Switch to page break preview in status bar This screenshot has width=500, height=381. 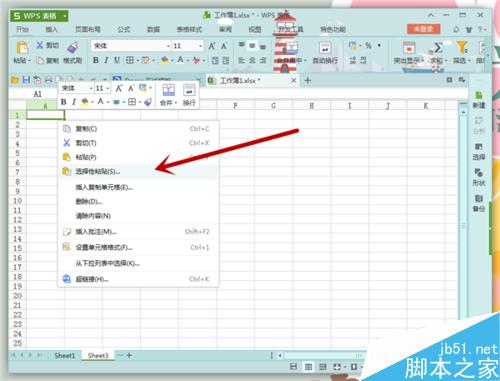pyautogui.click(x=323, y=367)
